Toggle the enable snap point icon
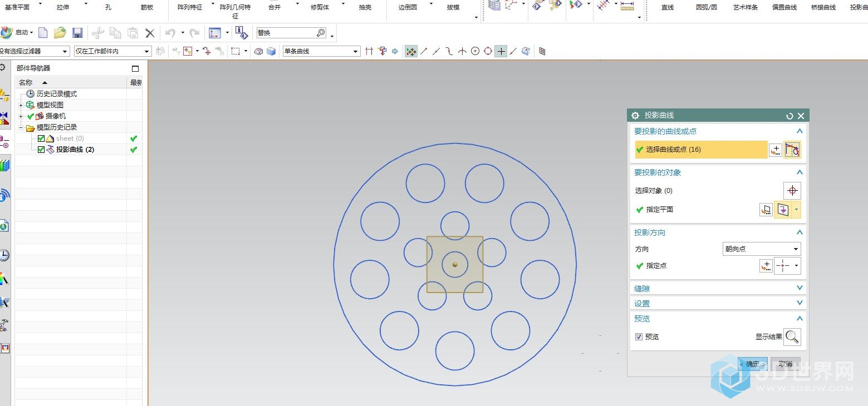The image size is (868, 406). tap(411, 51)
